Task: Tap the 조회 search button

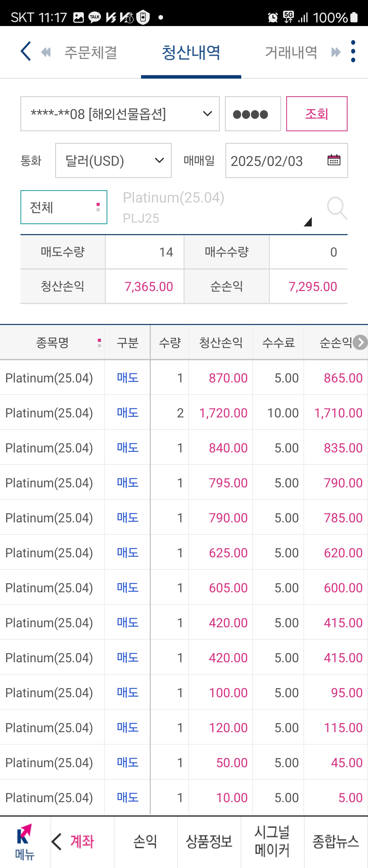Action: point(317,114)
